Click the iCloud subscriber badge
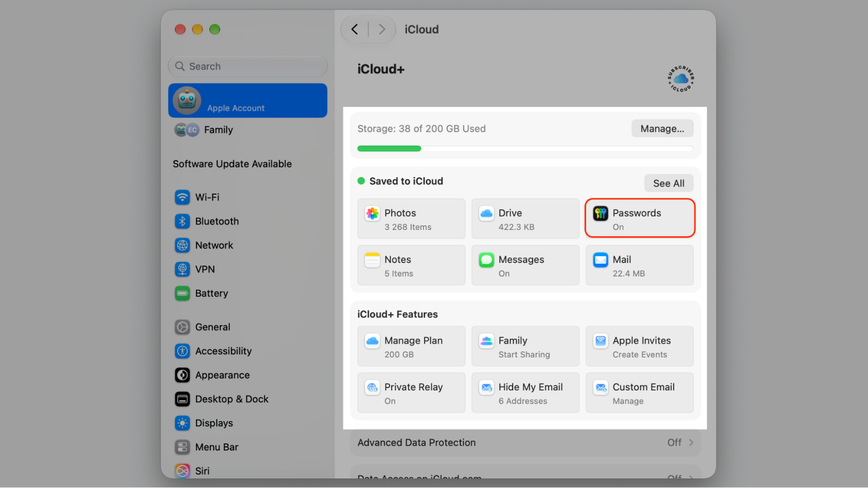Image resolution: width=868 pixels, height=488 pixels. pos(680,79)
